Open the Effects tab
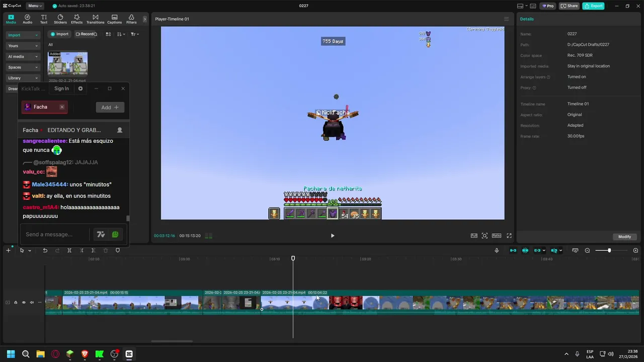The height and width of the screenshot is (362, 644). [x=76, y=19]
